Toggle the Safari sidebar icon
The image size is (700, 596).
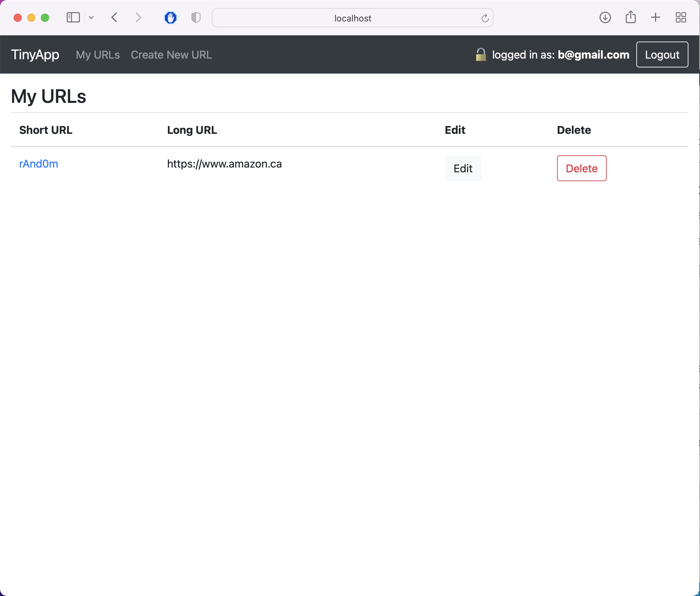coord(73,18)
